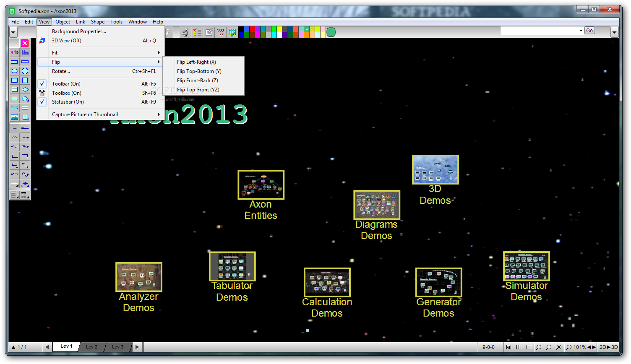Choose Flip Left-Right (X)
Image resolution: width=631 pixels, height=364 pixels.
[204, 62]
